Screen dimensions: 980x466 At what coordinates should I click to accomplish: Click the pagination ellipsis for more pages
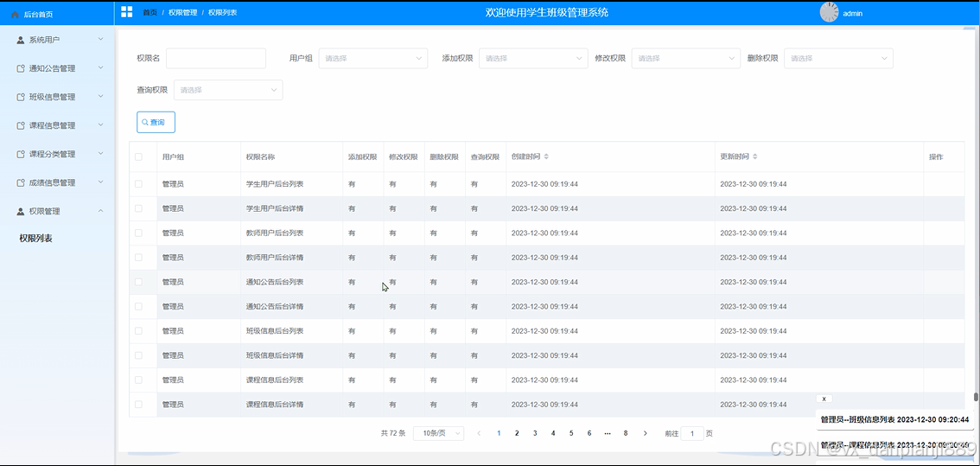[x=608, y=433]
